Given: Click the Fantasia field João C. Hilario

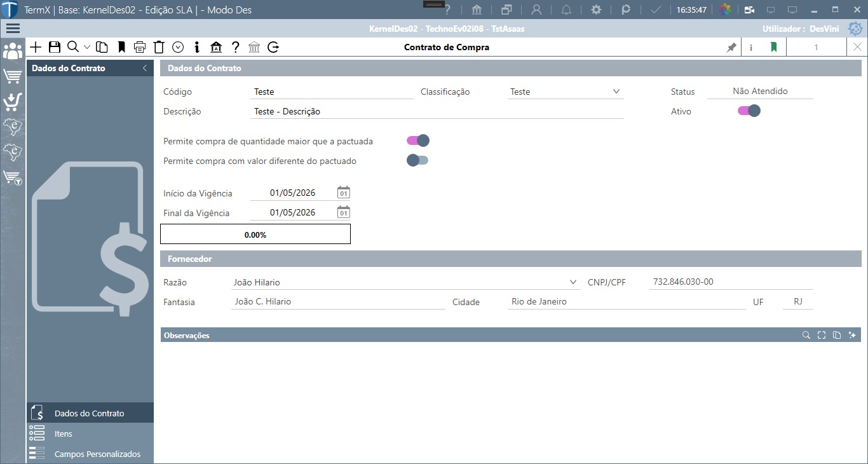Looking at the screenshot, I should tap(338, 302).
